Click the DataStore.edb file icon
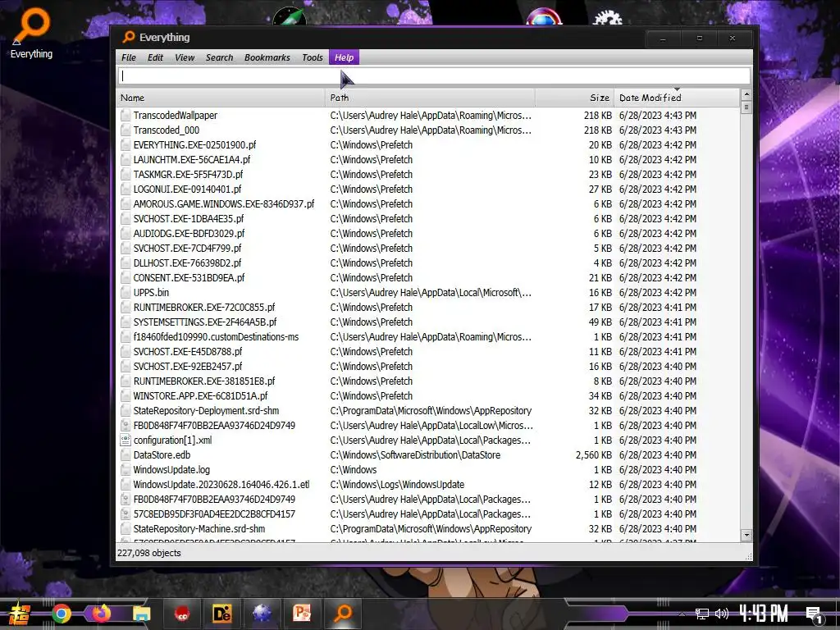840x630 pixels. click(x=126, y=454)
